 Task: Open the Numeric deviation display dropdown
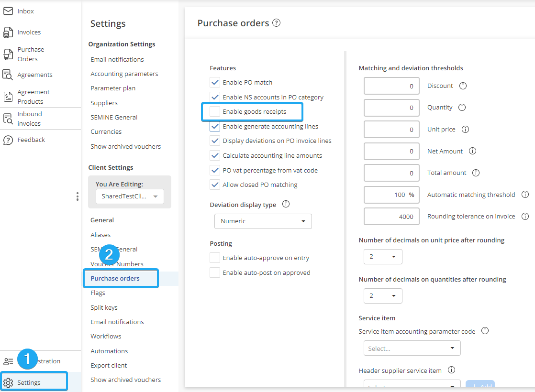pyautogui.click(x=263, y=221)
